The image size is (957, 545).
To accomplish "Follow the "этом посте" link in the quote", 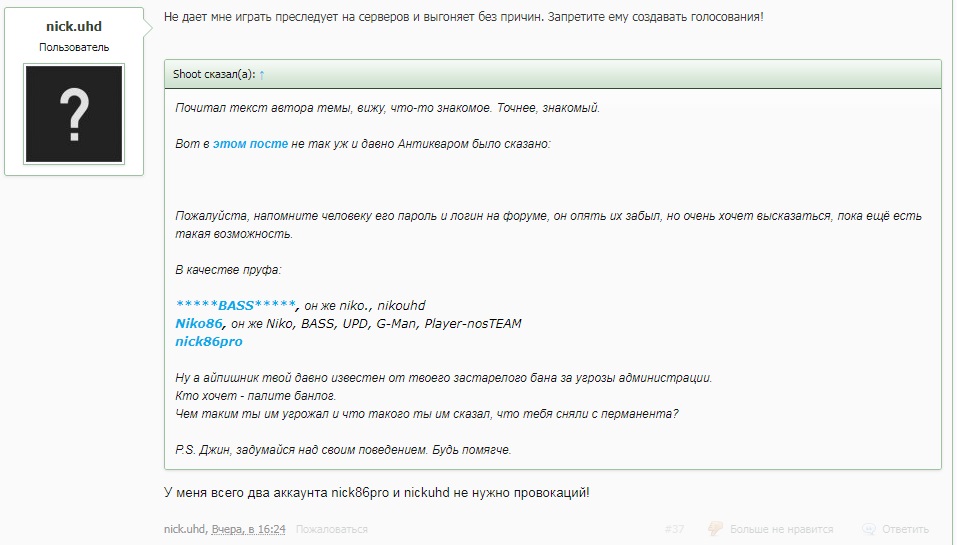I will click(250, 144).
